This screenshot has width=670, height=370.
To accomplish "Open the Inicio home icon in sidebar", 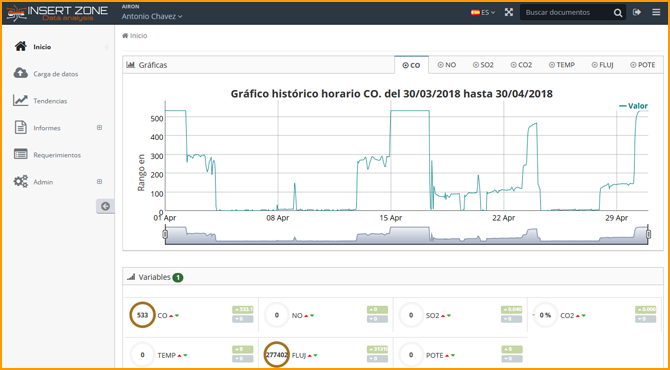I will click(21, 47).
